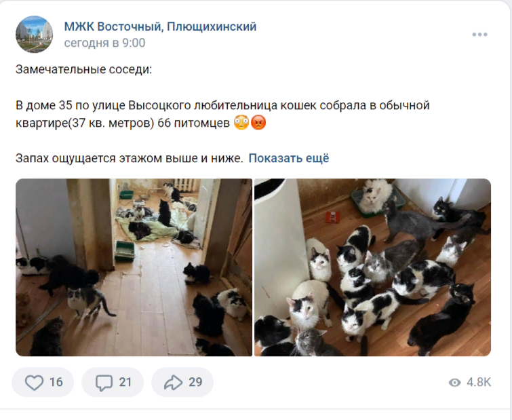Click the sentence about smell between floors

(x=130, y=158)
